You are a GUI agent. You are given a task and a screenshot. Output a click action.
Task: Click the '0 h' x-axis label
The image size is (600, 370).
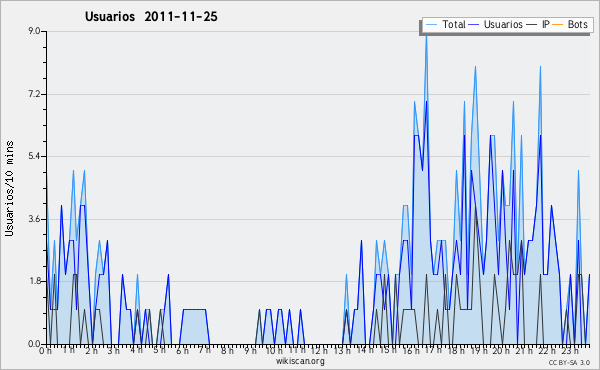pyautogui.click(x=45, y=350)
